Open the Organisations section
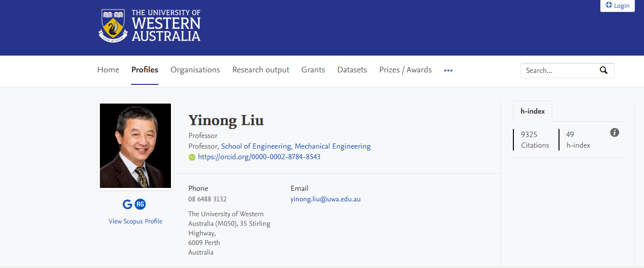644x268 pixels. click(195, 70)
